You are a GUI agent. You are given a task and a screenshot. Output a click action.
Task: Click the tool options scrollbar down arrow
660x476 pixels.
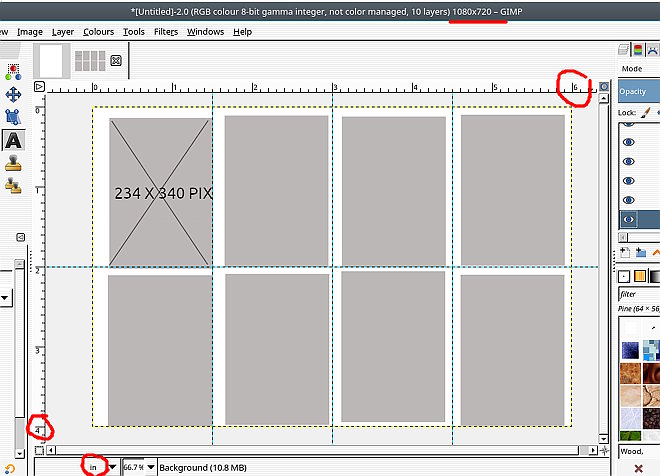coord(19,454)
